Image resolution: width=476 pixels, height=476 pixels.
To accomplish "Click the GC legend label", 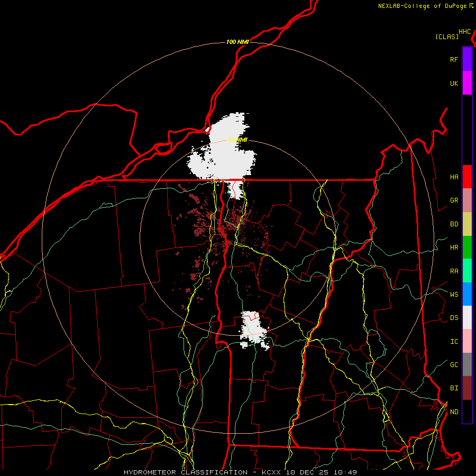I will pos(454,364).
